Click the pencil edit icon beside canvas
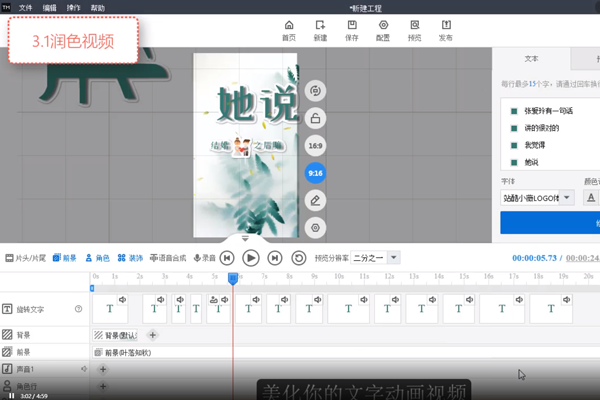This screenshot has height=400, width=600. (315, 200)
